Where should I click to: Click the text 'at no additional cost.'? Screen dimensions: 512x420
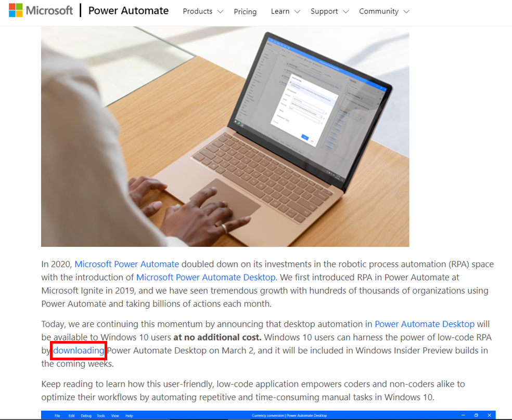217,337
